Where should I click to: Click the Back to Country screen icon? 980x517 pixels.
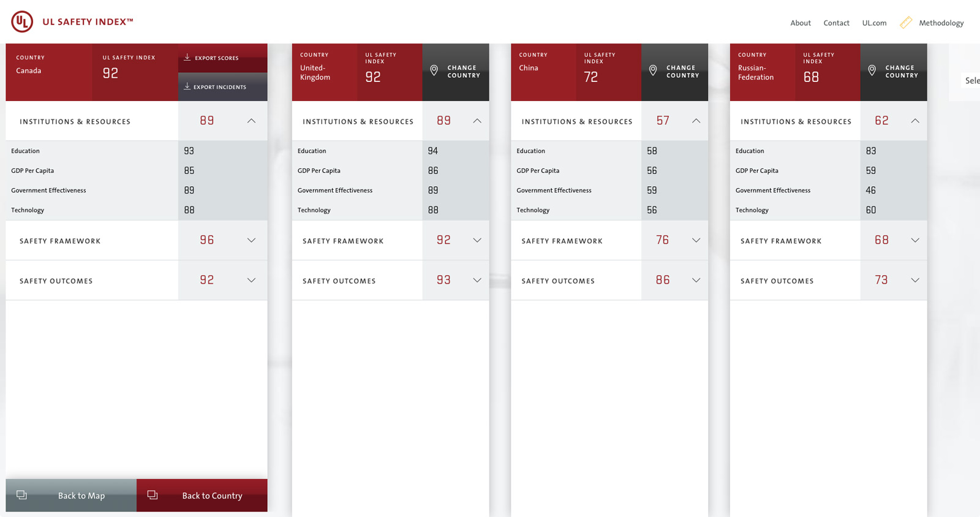click(x=153, y=495)
